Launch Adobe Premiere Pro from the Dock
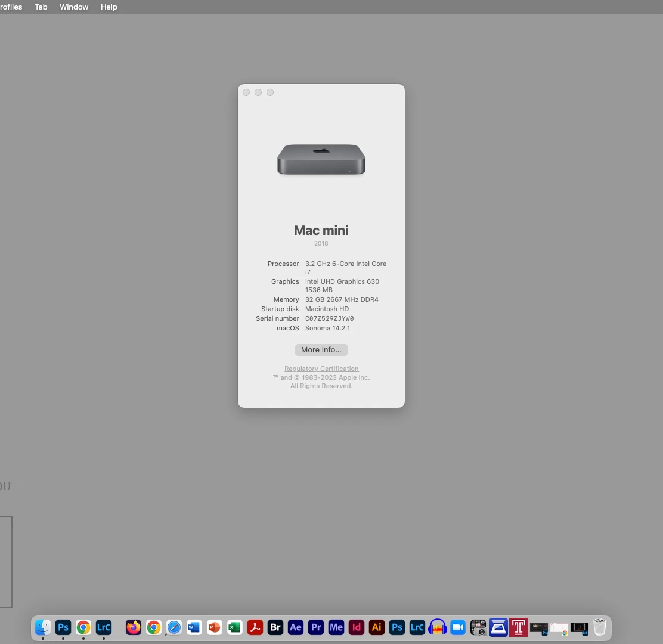 (x=316, y=627)
